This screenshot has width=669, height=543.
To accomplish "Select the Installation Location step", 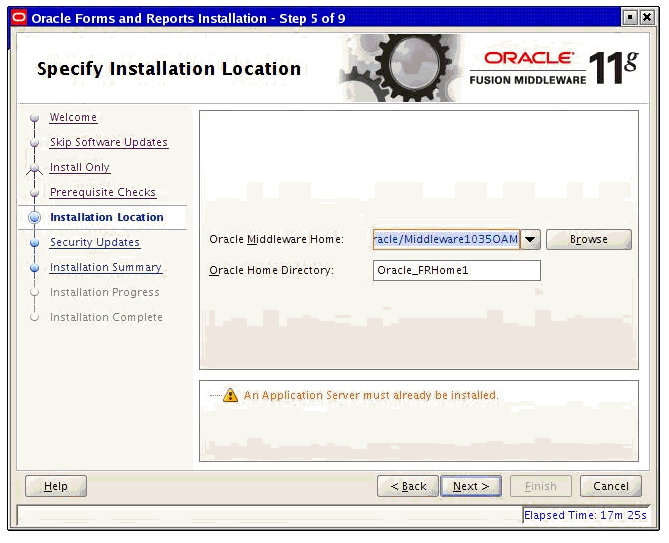I will [x=107, y=217].
